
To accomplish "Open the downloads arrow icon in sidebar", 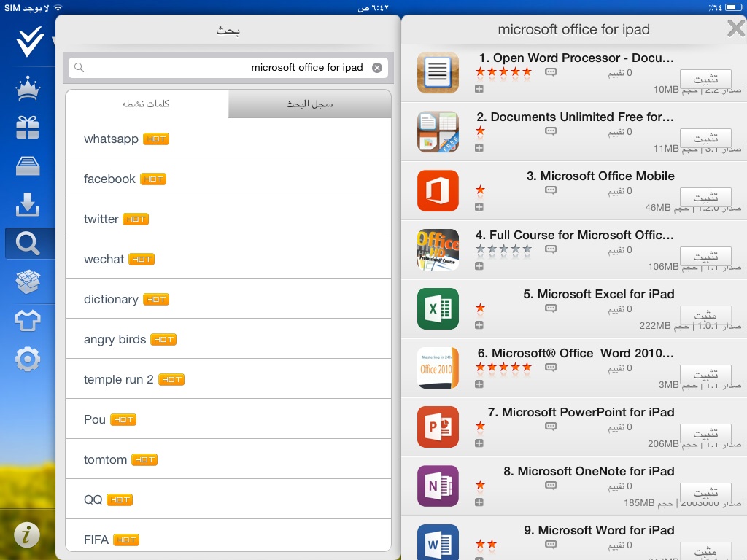I will coord(28,204).
